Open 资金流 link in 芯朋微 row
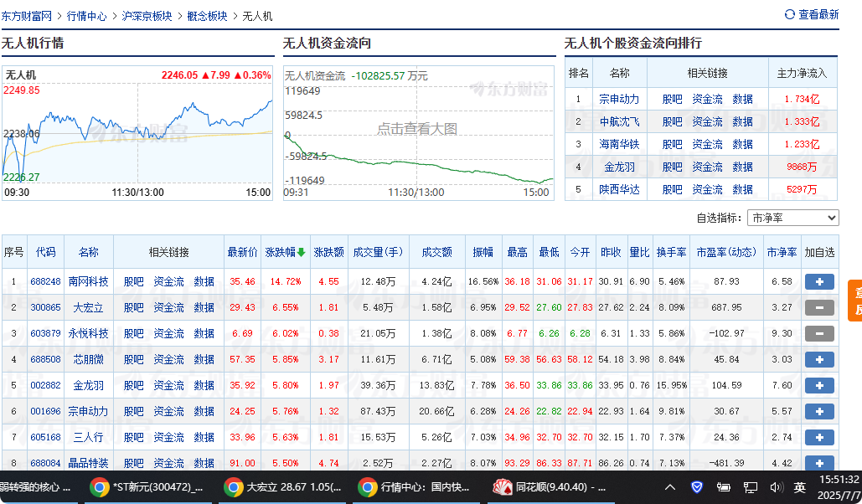The height and width of the screenshot is (504, 862). (x=168, y=359)
